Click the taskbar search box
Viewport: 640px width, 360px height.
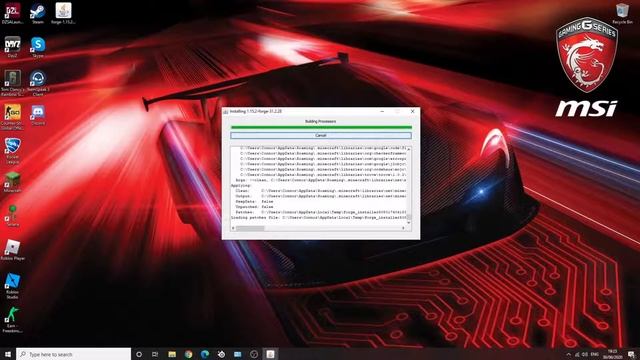(x=73, y=354)
